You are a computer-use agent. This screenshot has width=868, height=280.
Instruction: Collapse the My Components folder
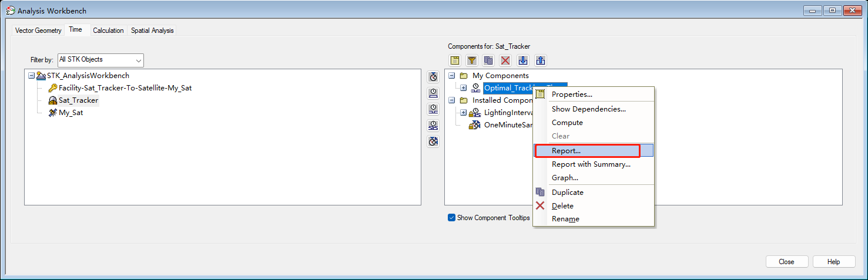pos(451,76)
